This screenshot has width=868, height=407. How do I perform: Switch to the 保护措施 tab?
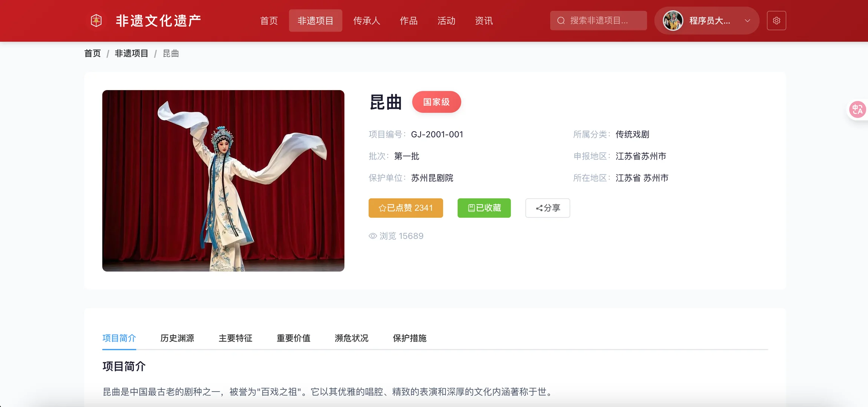coord(409,338)
